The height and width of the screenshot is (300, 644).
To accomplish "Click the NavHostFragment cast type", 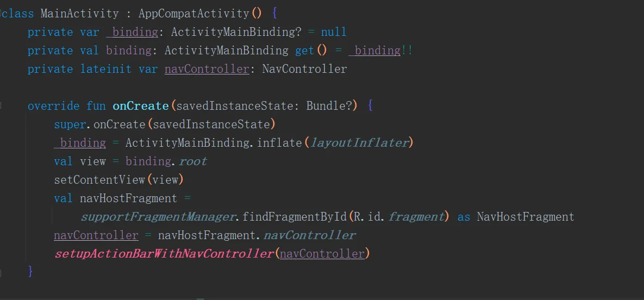I will click(x=526, y=216).
